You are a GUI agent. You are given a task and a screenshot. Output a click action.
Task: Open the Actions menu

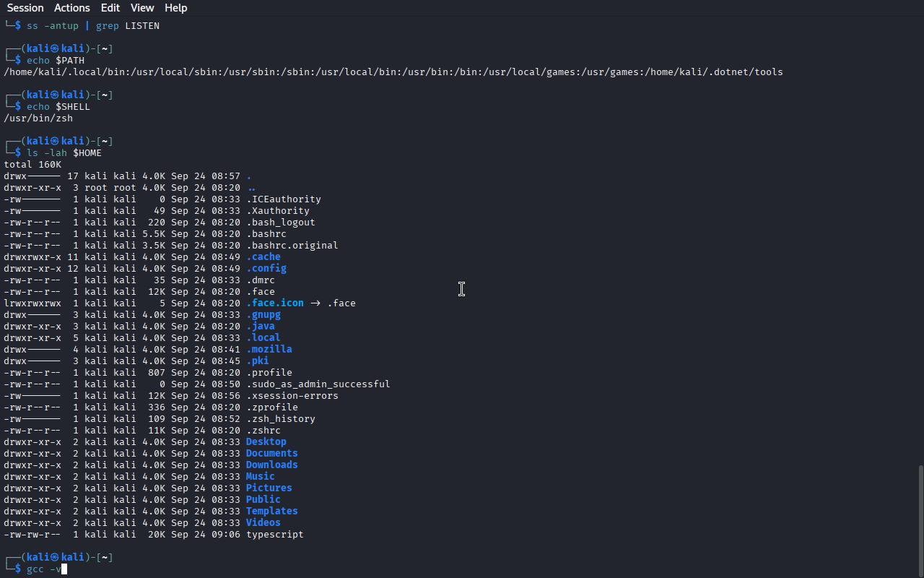click(x=72, y=8)
